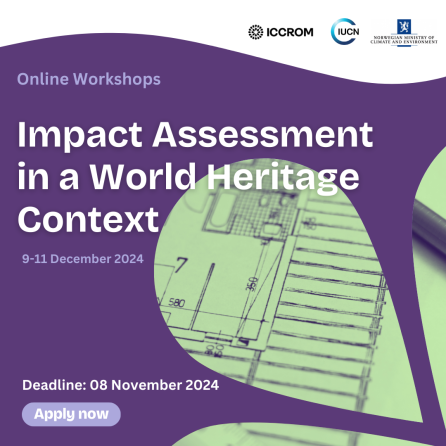Click the ICCROM logo
This screenshot has width=446, height=446.
coord(281,32)
